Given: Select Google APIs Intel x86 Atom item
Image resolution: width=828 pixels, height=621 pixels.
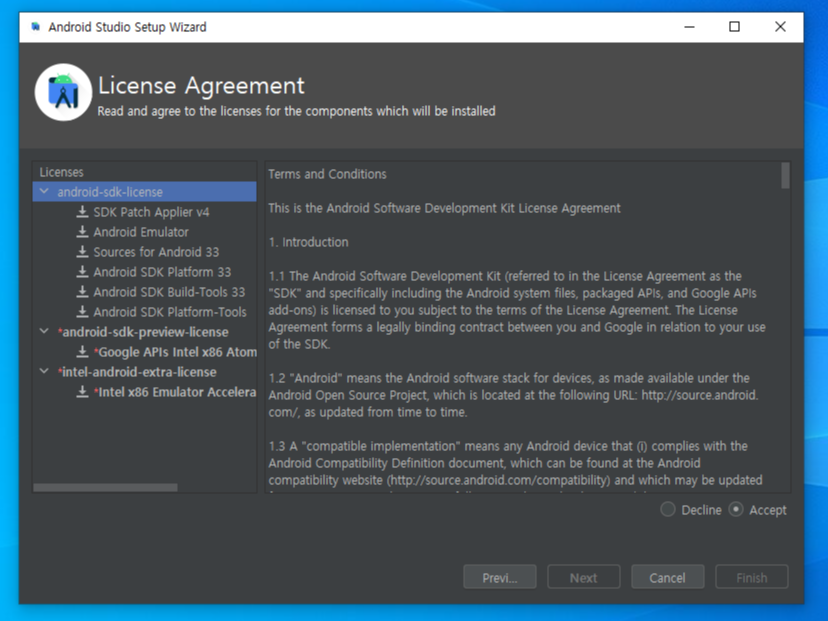Looking at the screenshot, I should point(175,352).
